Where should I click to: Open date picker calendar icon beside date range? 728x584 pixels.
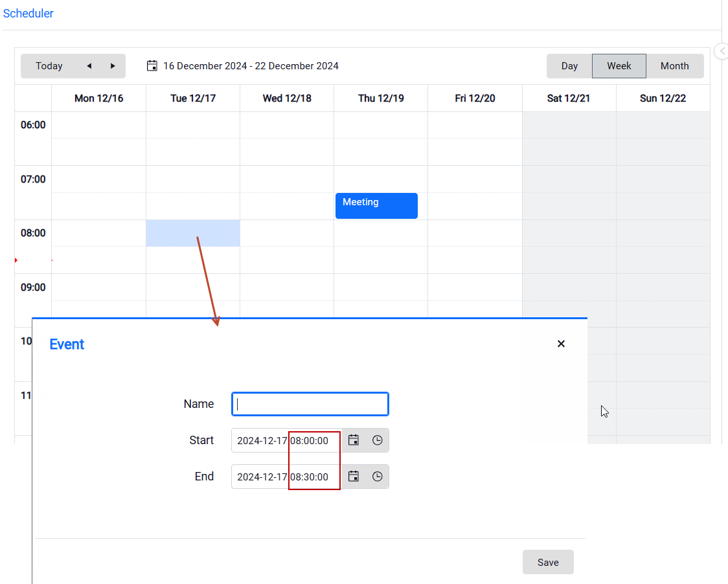point(152,66)
